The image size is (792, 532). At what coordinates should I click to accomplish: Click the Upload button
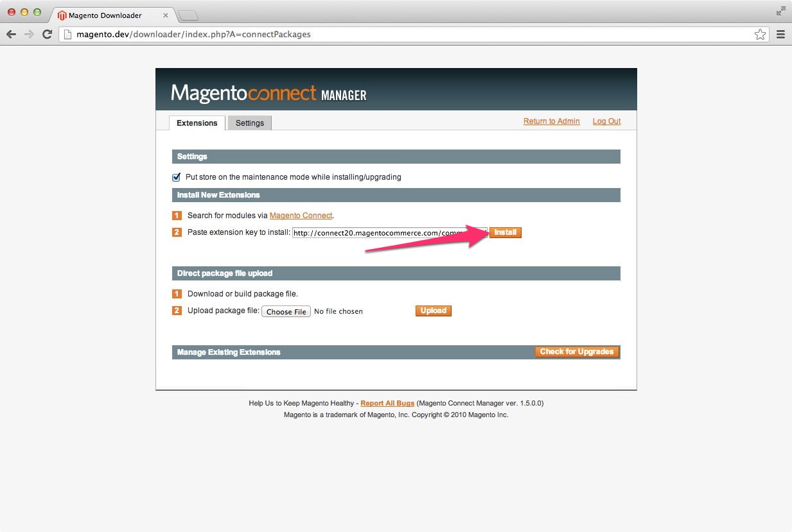pos(433,311)
